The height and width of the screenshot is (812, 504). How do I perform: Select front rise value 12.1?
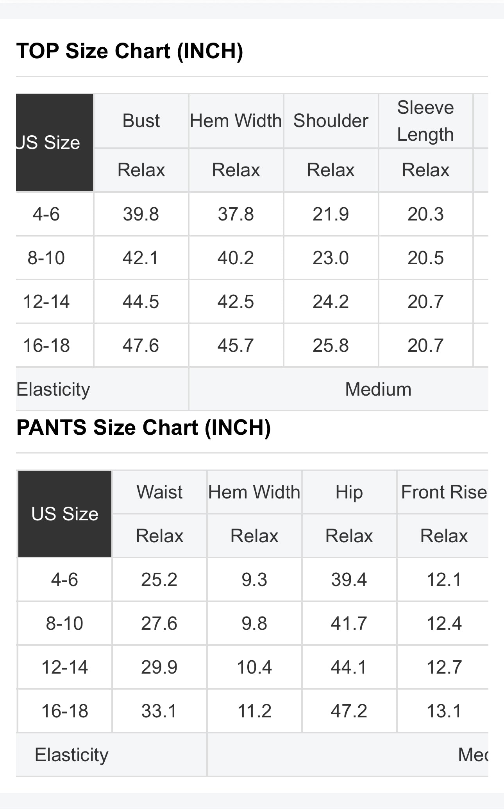click(444, 580)
